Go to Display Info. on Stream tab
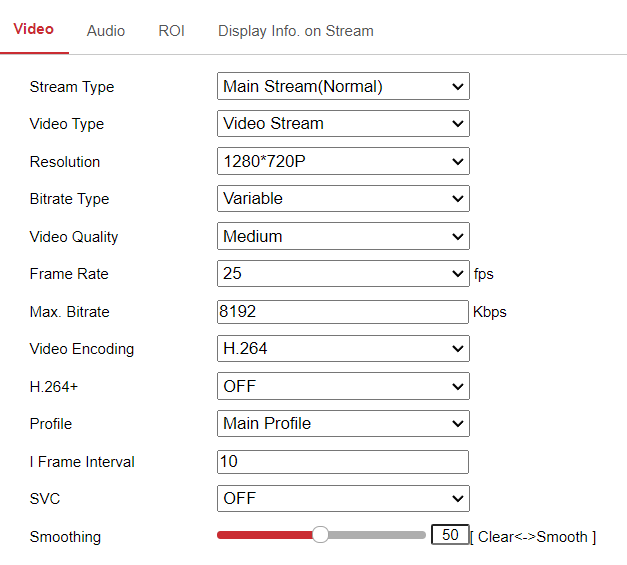Image resolution: width=627 pixels, height=565 pixels. 296,31
